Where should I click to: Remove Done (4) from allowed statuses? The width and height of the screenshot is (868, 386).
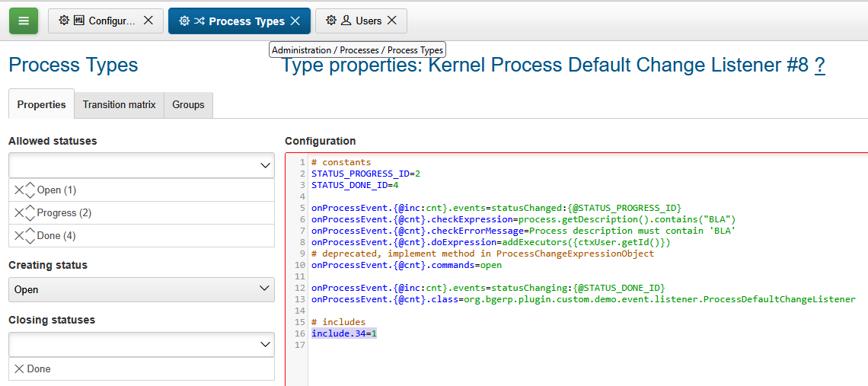(19, 236)
